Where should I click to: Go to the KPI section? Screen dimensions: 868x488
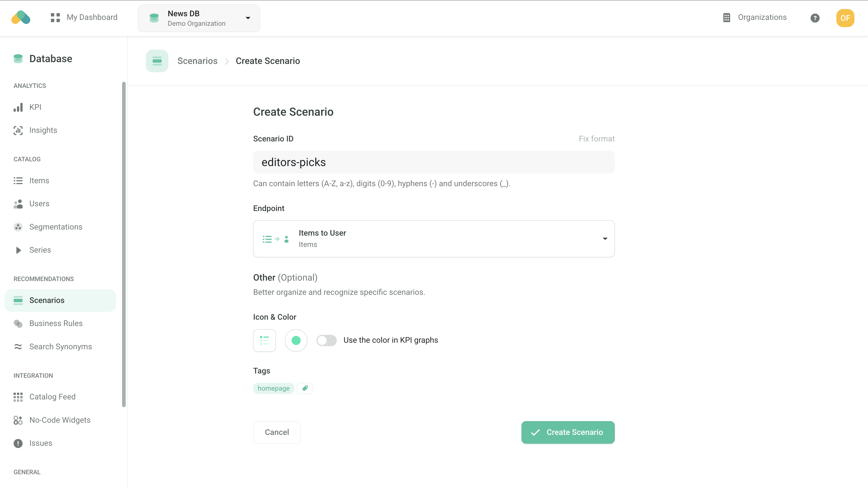[35, 107]
